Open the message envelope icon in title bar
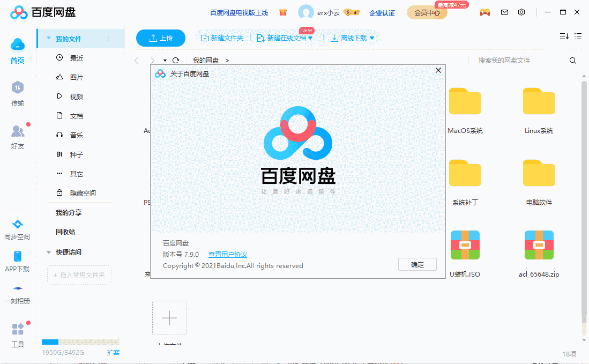This screenshot has height=364, width=589. coord(504,12)
